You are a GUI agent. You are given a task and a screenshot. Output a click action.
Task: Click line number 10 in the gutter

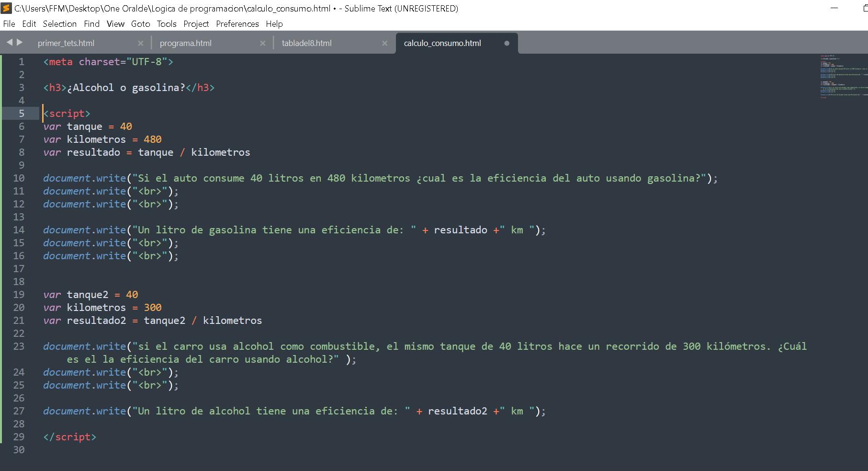tap(19, 178)
